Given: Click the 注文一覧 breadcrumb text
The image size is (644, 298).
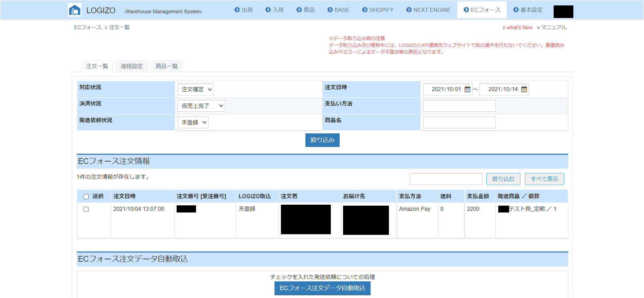Looking at the screenshot, I should 119,27.
